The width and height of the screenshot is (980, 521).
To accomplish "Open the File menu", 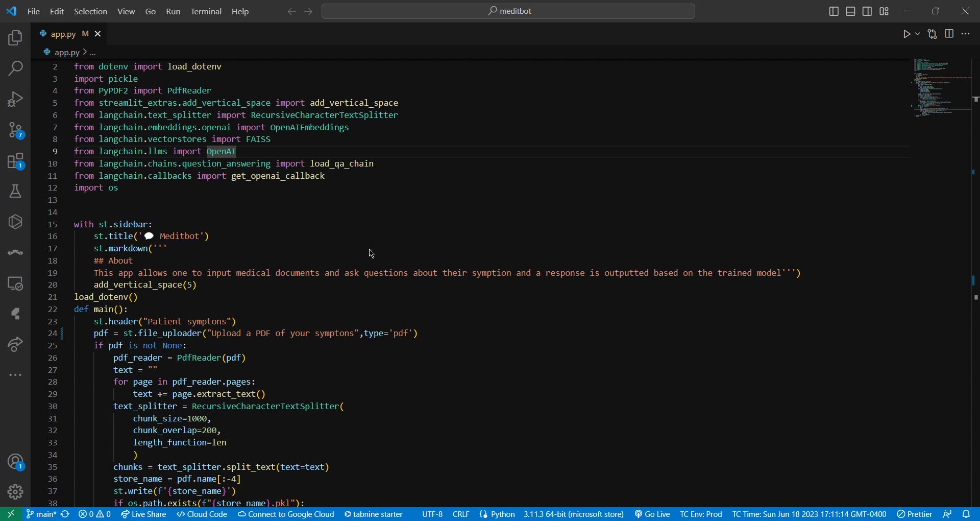I will (x=34, y=11).
